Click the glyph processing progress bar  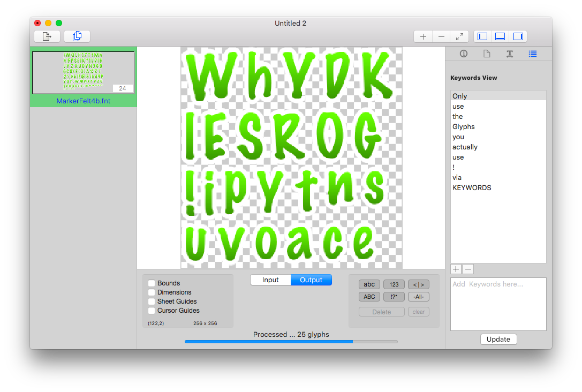click(x=291, y=342)
